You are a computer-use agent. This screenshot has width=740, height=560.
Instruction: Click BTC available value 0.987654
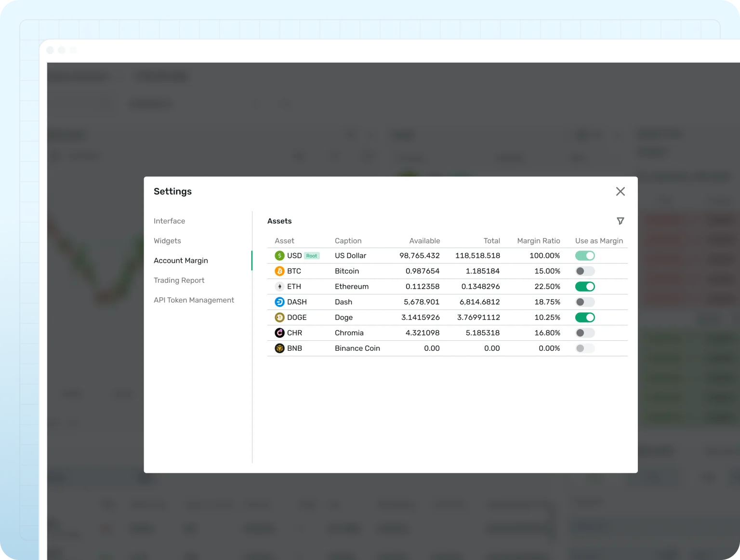pos(423,271)
